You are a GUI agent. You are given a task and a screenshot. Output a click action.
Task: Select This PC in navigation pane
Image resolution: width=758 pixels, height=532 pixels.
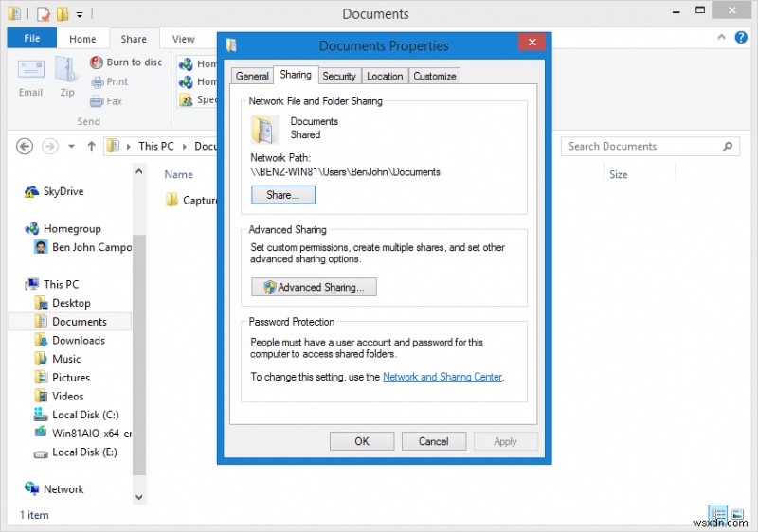point(53,284)
